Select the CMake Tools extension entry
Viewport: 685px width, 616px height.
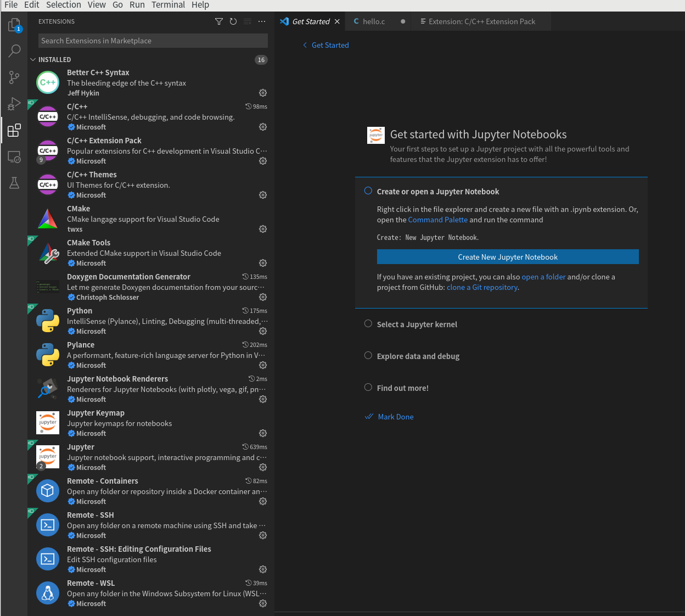151,253
